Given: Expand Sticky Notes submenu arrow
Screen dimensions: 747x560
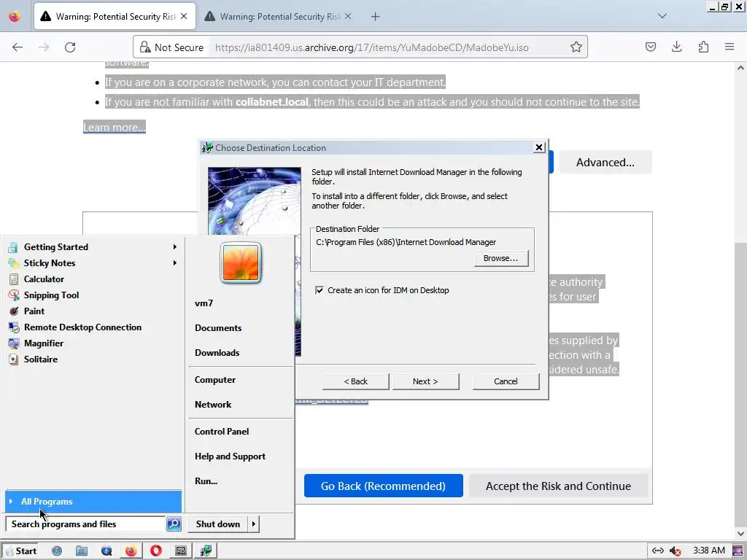Looking at the screenshot, I should click(x=175, y=262).
